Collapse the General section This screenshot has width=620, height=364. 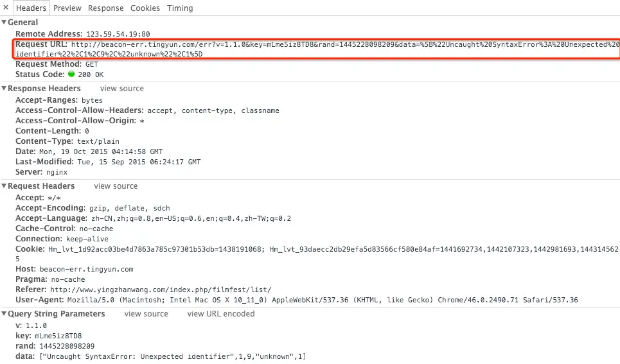pyautogui.click(x=4, y=22)
